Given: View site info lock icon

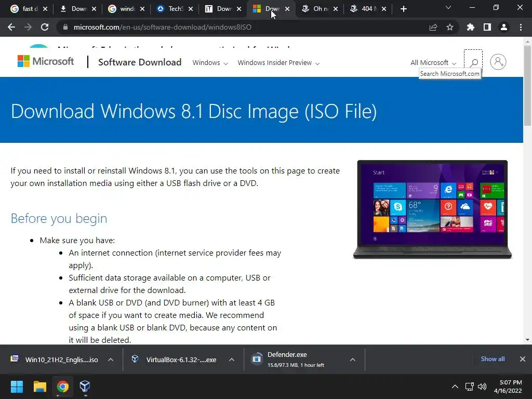Looking at the screenshot, I should coord(65,27).
